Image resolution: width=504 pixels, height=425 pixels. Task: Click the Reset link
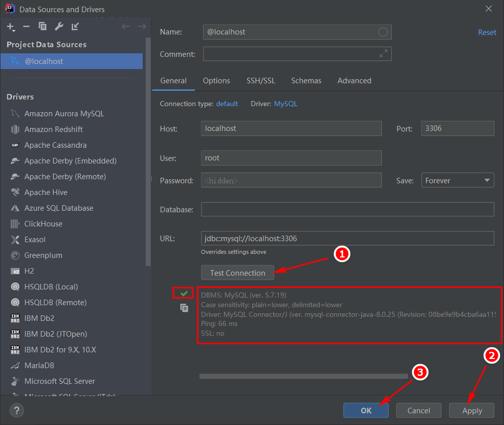point(487,32)
